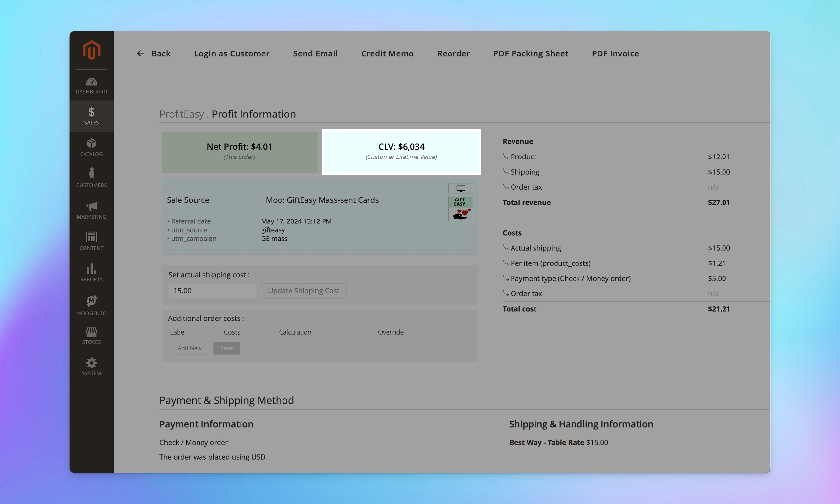
Task: Click the Net Profit $4.01 card
Action: (240, 152)
